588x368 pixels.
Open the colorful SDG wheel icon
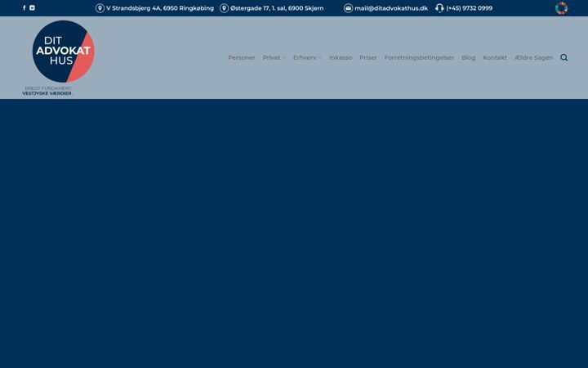point(561,8)
